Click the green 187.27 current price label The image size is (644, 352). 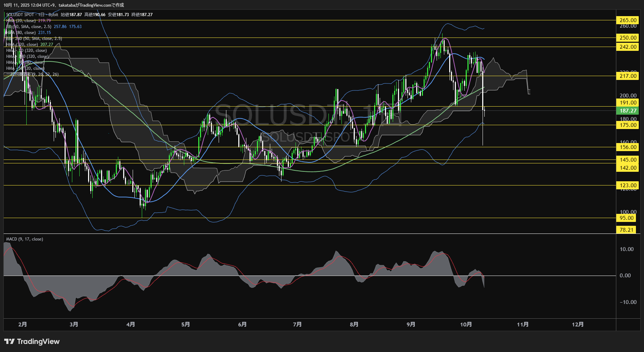tap(628, 111)
